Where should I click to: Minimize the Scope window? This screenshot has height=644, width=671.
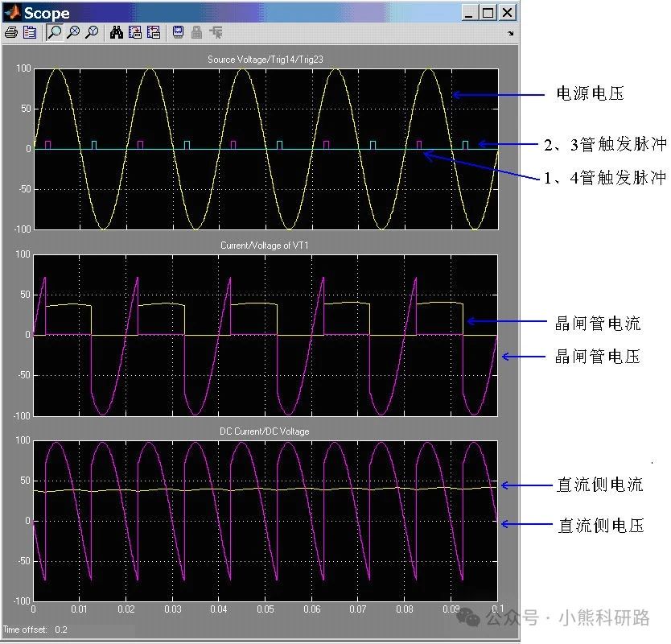[468, 13]
